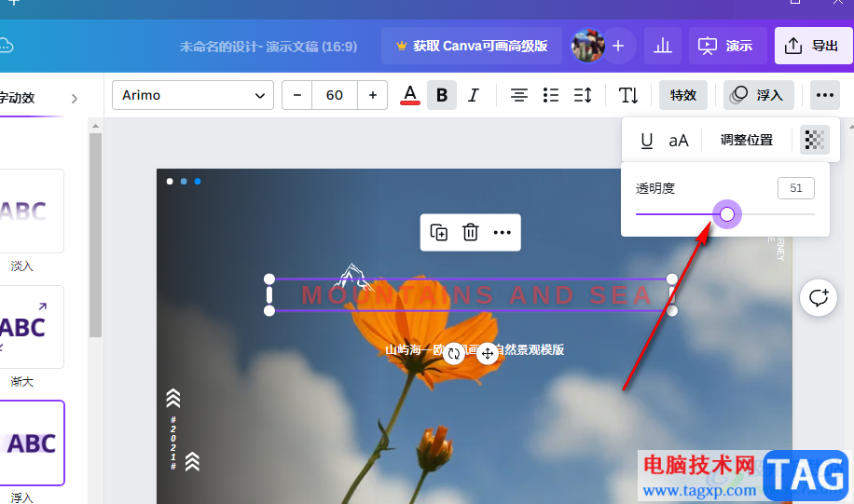This screenshot has width=854, height=504.
Task: Click the design title 未命名的设计
Action: pos(269,47)
